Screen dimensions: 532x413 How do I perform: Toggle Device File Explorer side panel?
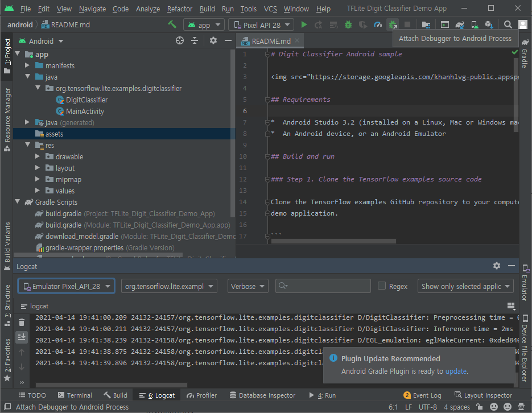point(525,348)
